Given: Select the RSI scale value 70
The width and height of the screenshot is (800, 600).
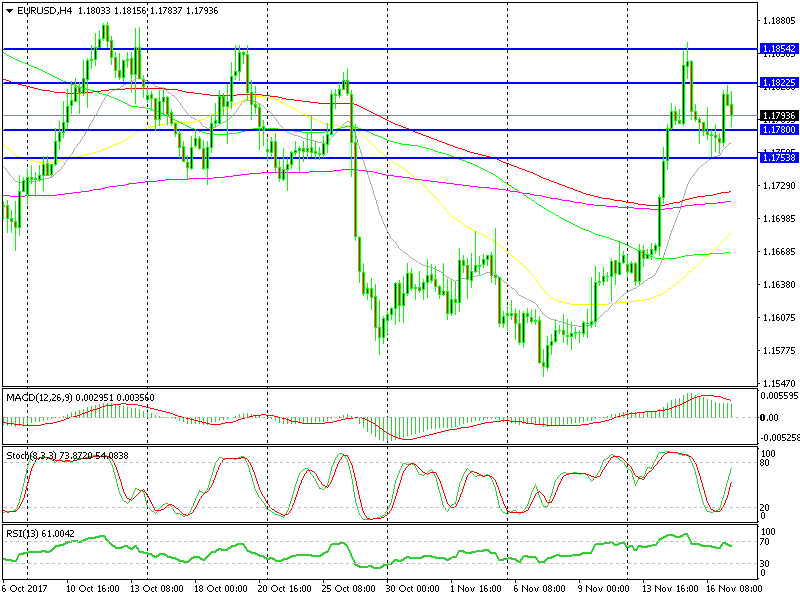Looking at the screenshot, I should click(765, 542).
